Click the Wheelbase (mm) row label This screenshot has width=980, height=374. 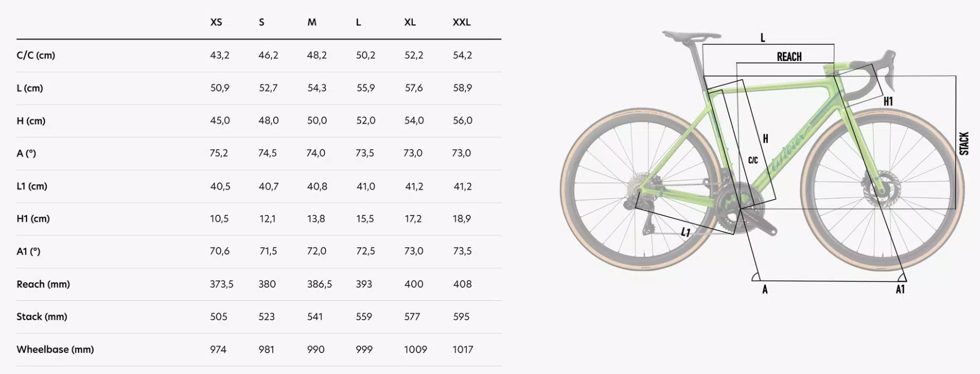click(55, 349)
